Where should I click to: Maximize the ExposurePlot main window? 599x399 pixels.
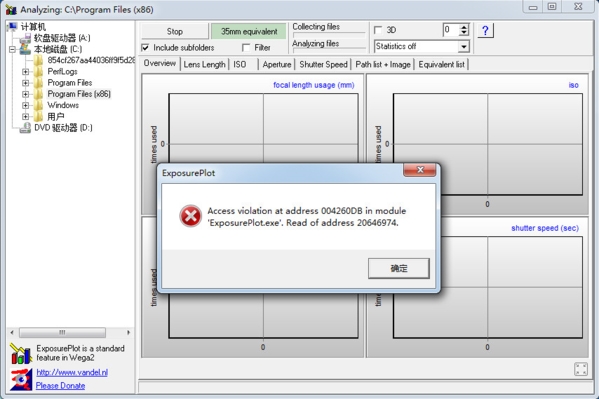[552, 7]
